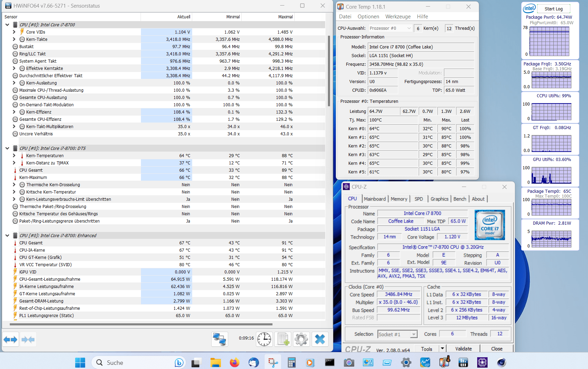Viewport: 588px width, 369px height.
Task: Open the Tools dropdown arrow in CPU-Z
Action: pyautogui.click(x=442, y=349)
